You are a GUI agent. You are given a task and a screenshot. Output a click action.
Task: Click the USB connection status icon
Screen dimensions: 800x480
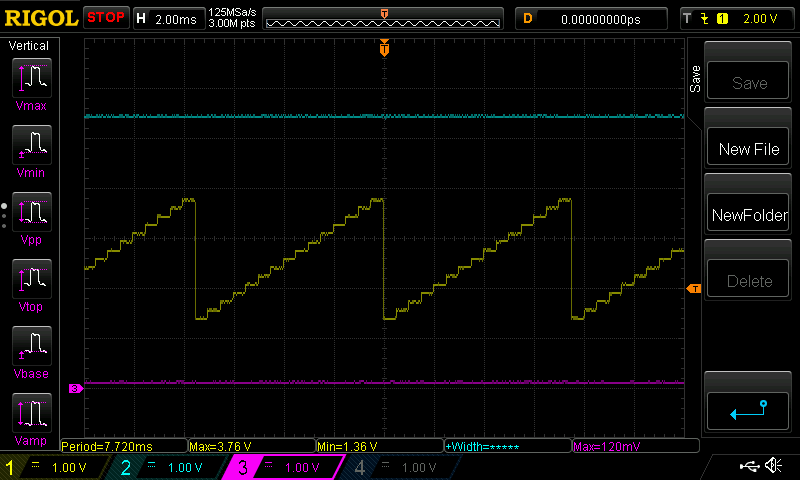749,466
